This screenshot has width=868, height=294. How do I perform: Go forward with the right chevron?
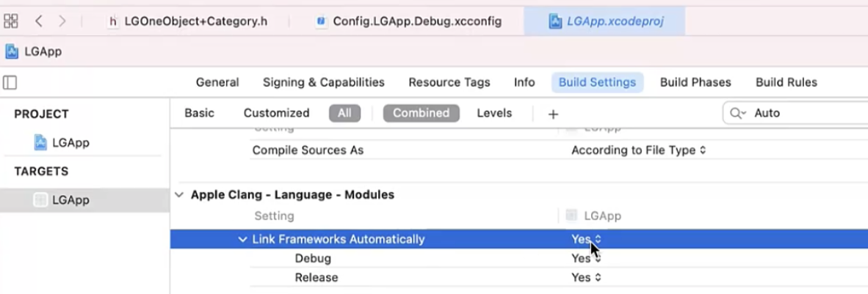point(62,21)
